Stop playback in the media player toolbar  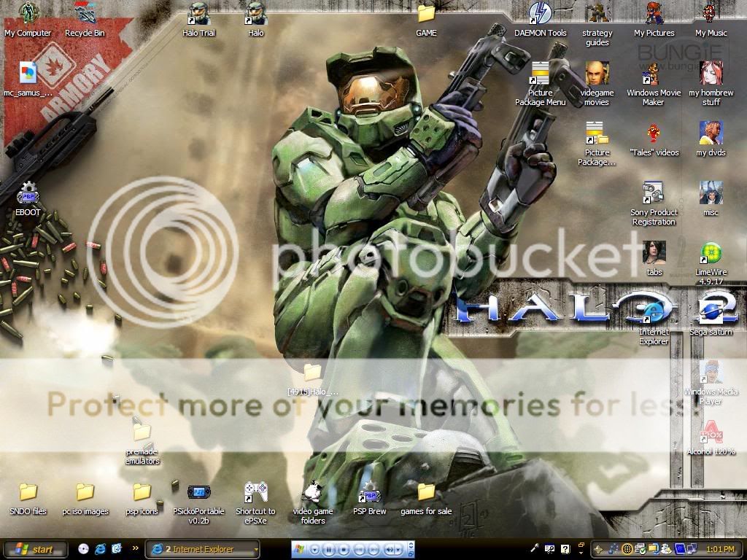(x=344, y=549)
